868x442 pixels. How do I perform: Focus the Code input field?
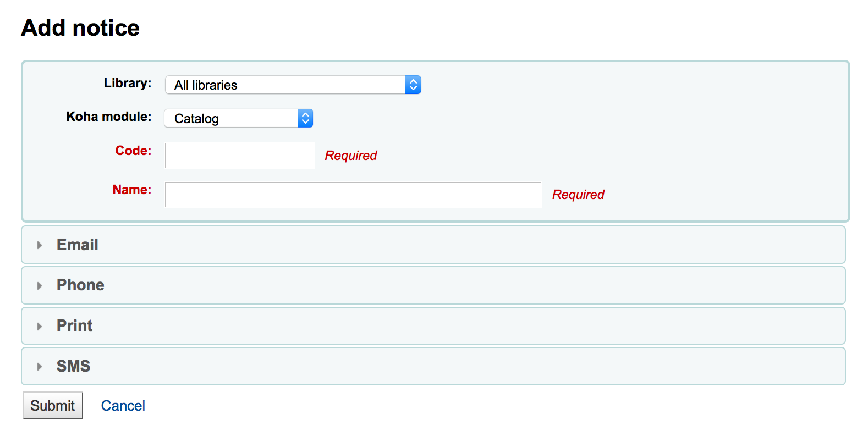pos(239,156)
